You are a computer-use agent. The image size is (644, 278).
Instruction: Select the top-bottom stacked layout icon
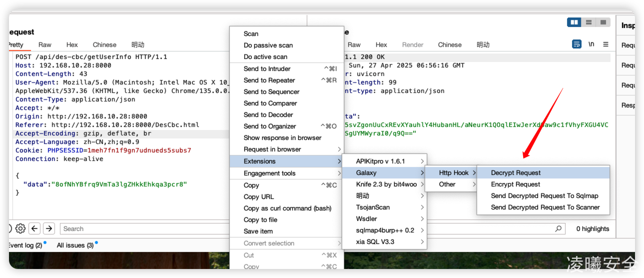589,22
